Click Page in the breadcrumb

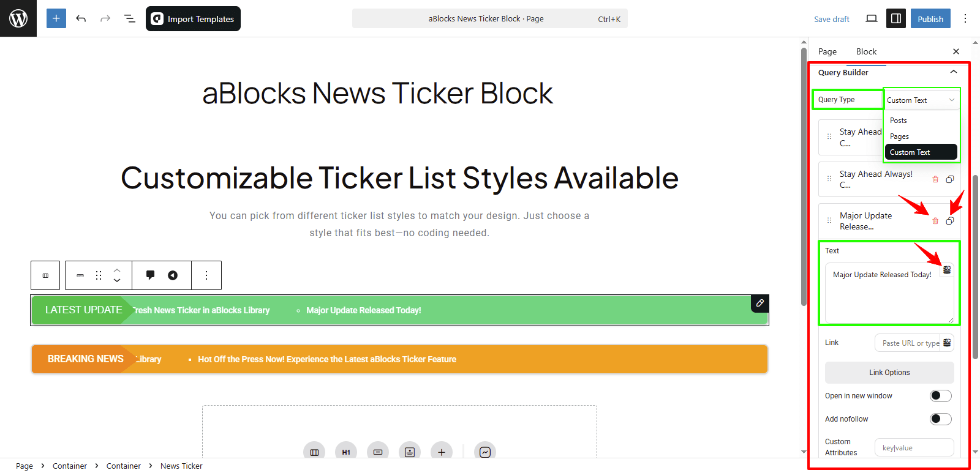[x=24, y=466]
